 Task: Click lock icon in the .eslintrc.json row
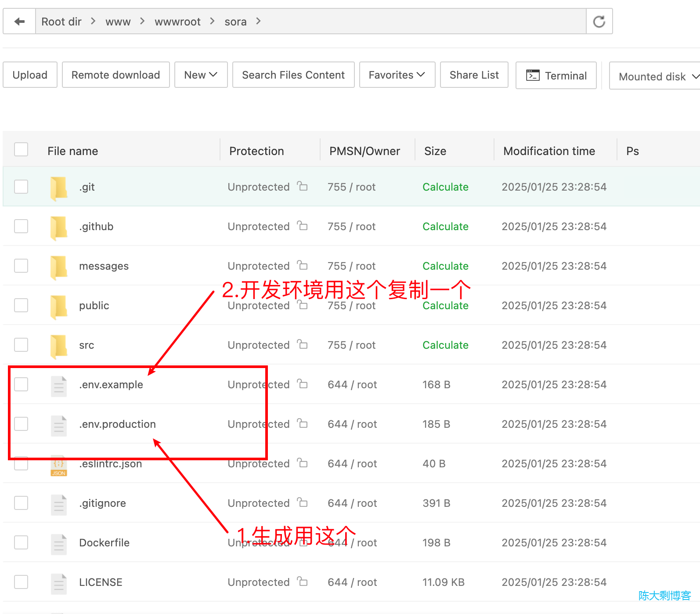pyautogui.click(x=302, y=462)
